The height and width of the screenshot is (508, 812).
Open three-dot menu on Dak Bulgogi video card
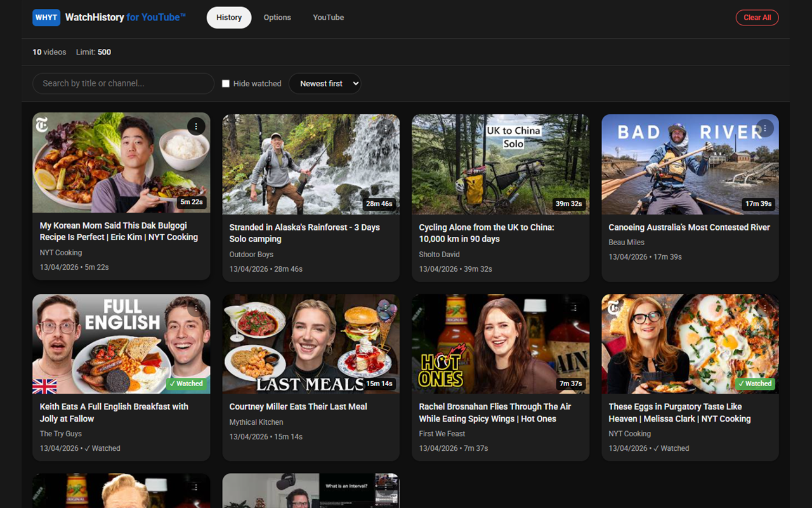pos(196,126)
